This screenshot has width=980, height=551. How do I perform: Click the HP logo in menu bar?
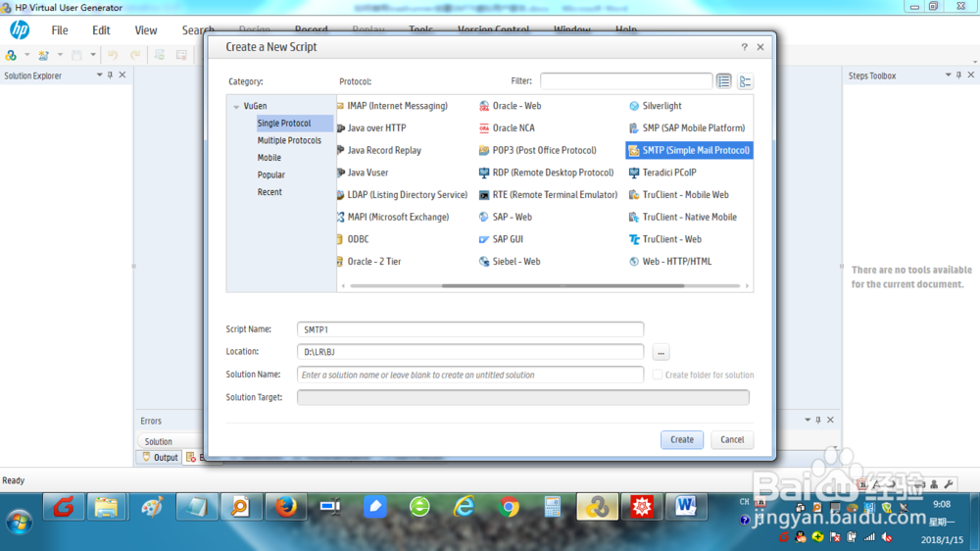coord(20,29)
